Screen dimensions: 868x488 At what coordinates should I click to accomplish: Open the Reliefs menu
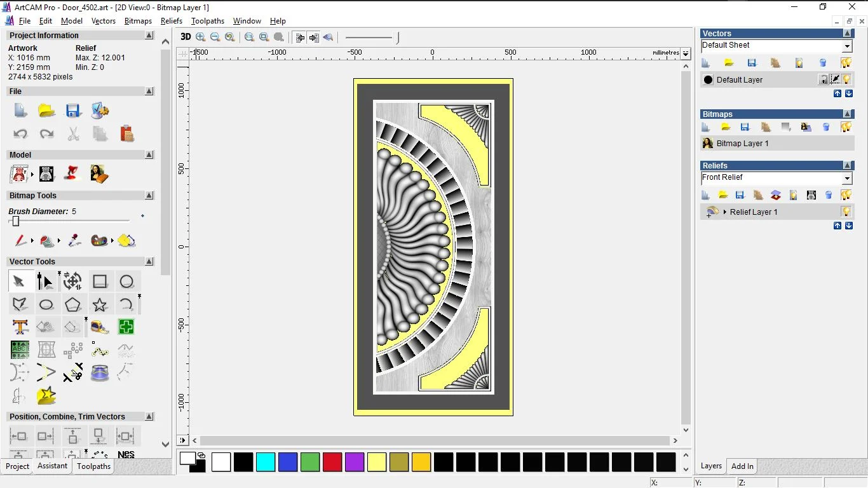172,21
